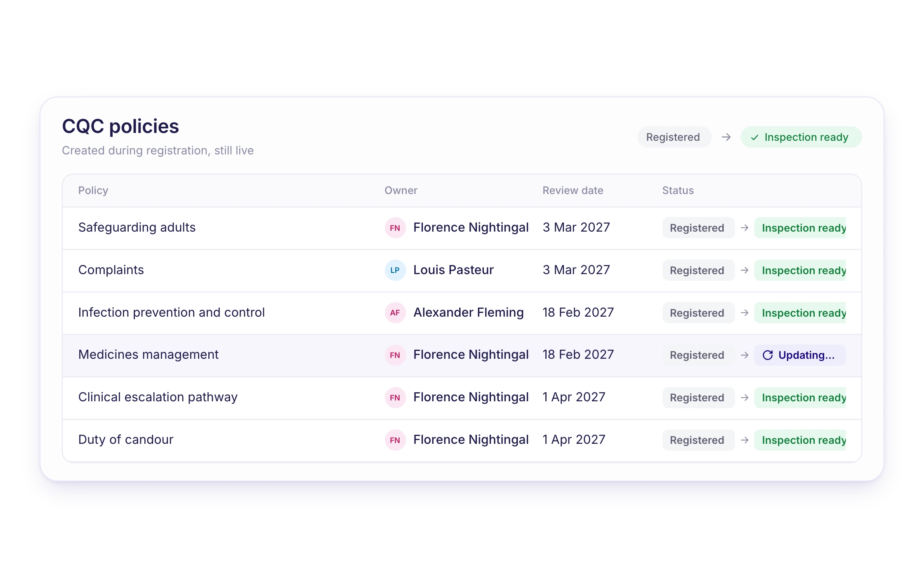
Task: Click the 18 Feb 2027 date for Infection prevention
Action: click(578, 313)
